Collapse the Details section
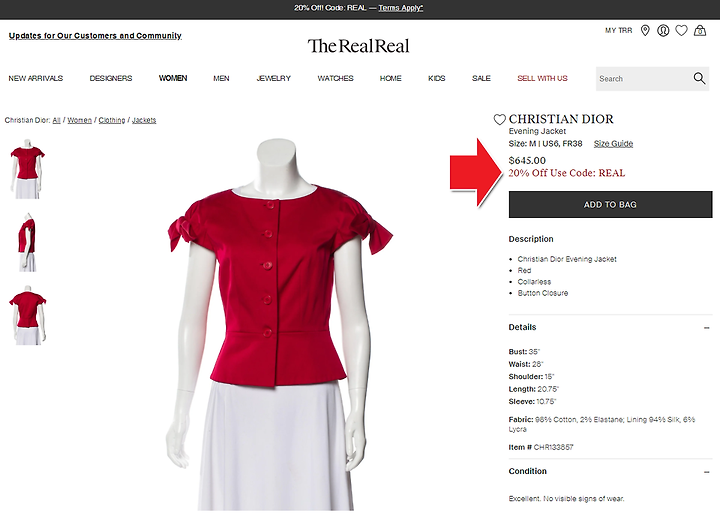The width and height of the screenshot is (720, 513). click(x=706, y=327)
